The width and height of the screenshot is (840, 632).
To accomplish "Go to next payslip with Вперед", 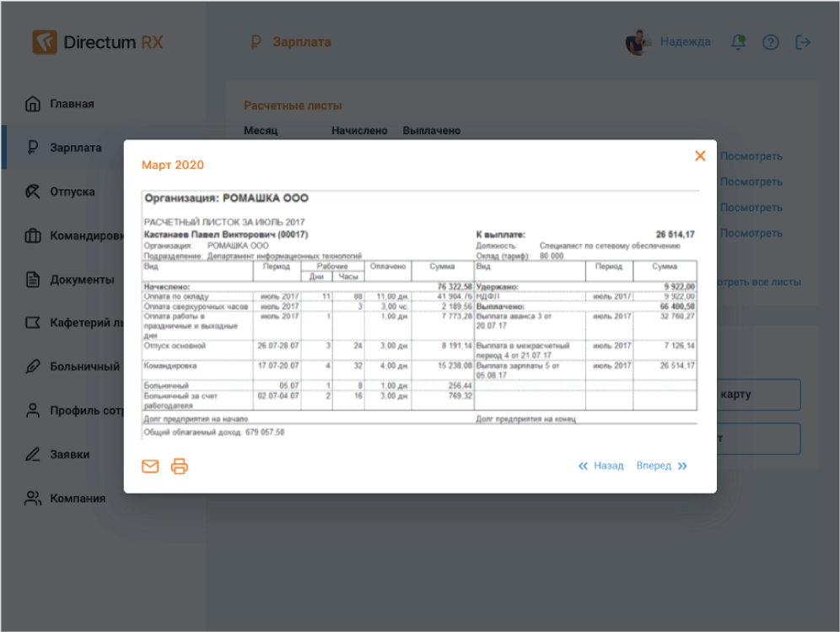I will point(662,466).
